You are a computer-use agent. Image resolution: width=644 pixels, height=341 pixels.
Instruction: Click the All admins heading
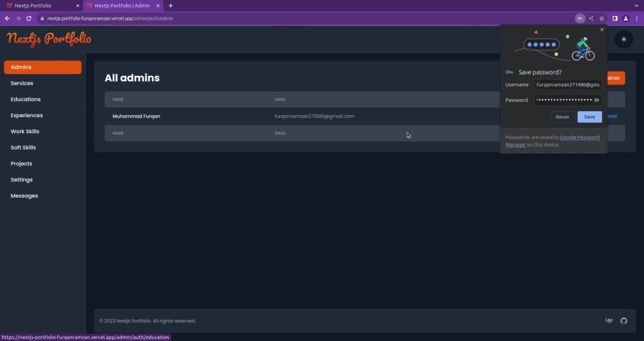point(132,78)
